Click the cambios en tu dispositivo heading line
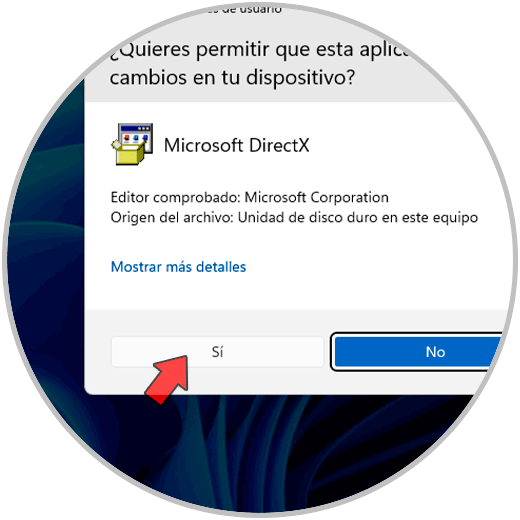 click(x=232, y=77)
